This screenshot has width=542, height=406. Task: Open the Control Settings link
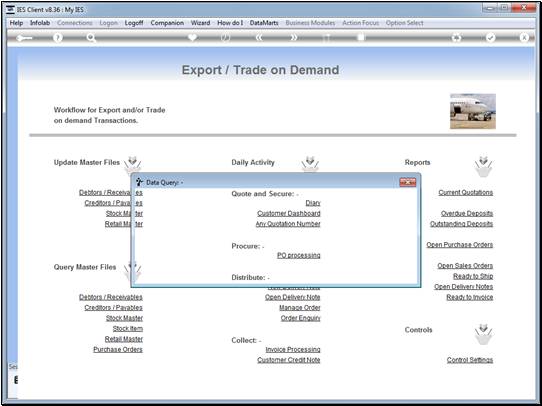[470, 360]
